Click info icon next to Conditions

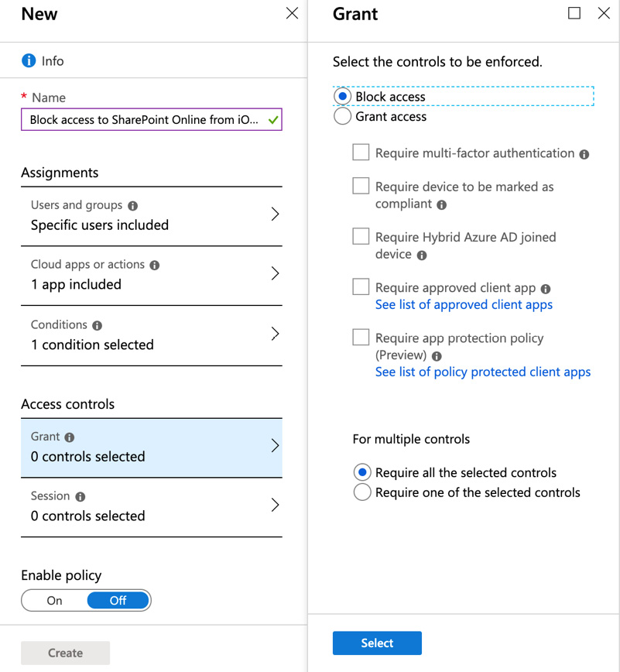tap(98, 325)
